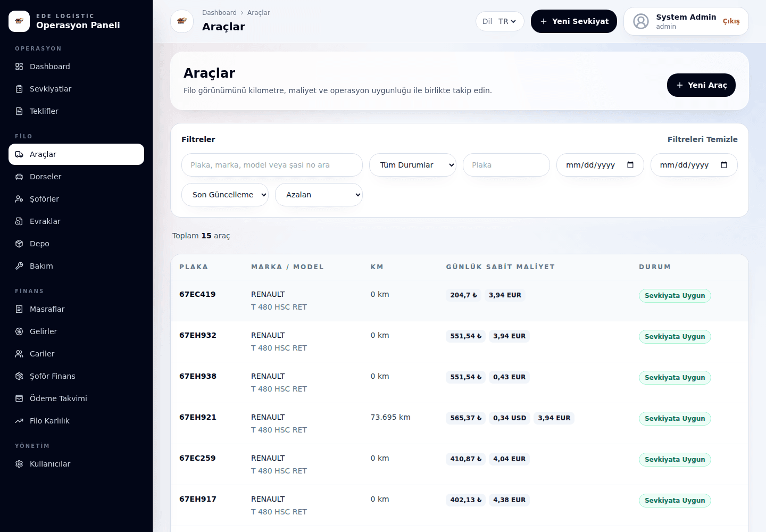Click the Cariler people icon

point(19,354)
